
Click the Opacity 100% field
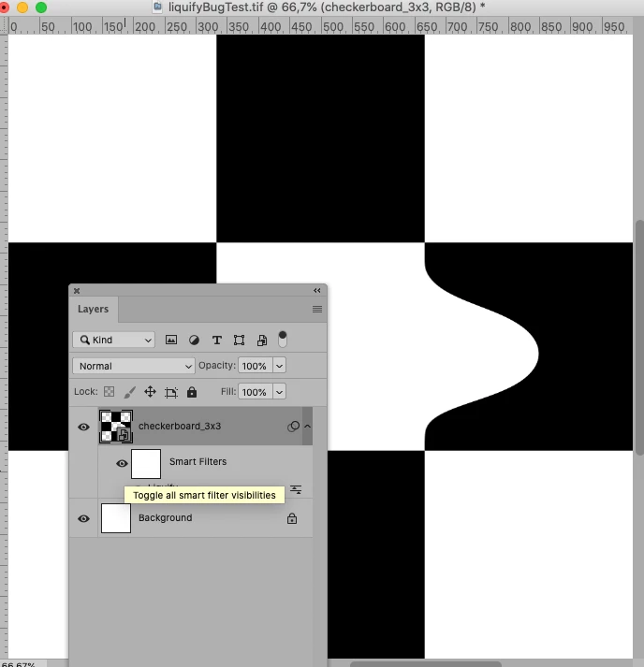[255, 366]
